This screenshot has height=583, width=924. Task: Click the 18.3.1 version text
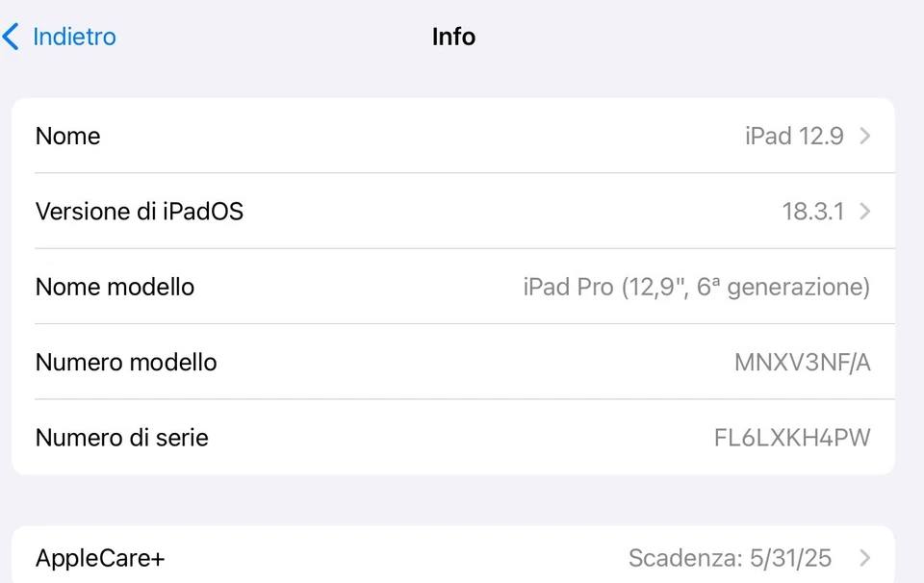point(814,211)
